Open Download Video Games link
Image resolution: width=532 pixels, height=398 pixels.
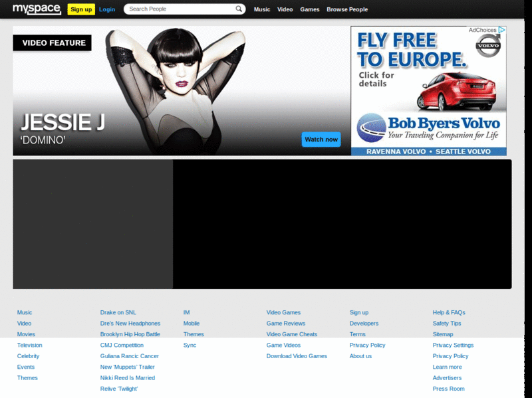(297, 356)
